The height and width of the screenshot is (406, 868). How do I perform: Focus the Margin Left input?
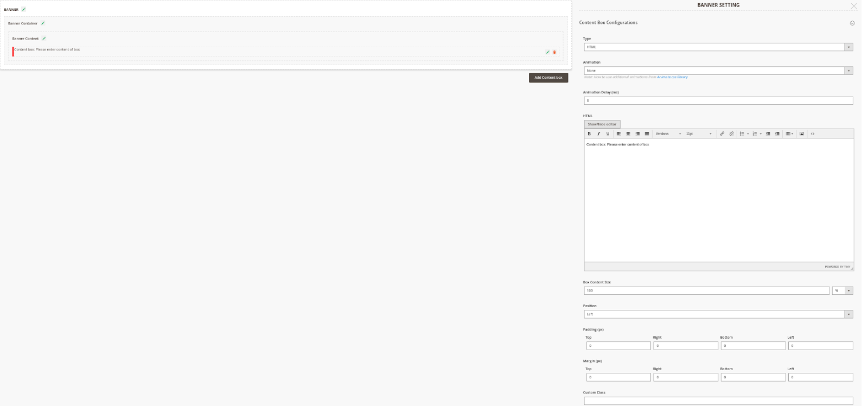coord(821,377)
